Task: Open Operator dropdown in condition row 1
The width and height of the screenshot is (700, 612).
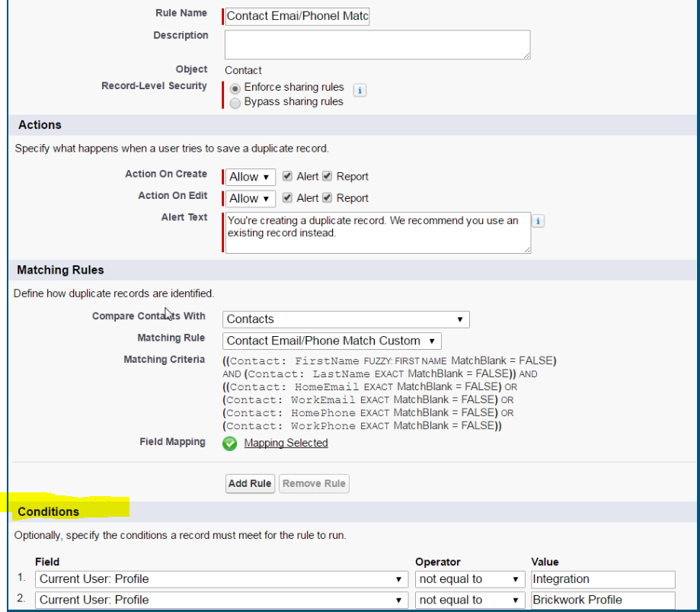Action: coord(470,579)
